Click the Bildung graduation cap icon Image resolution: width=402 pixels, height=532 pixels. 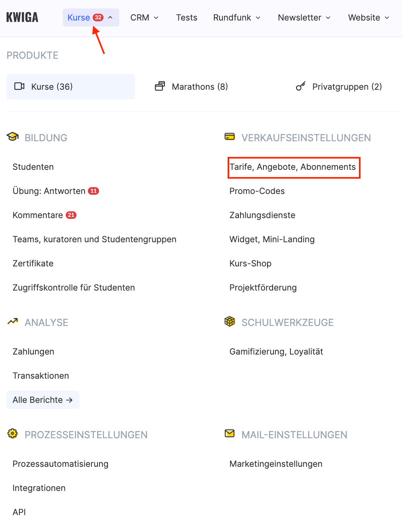click(x=12, y=137)
